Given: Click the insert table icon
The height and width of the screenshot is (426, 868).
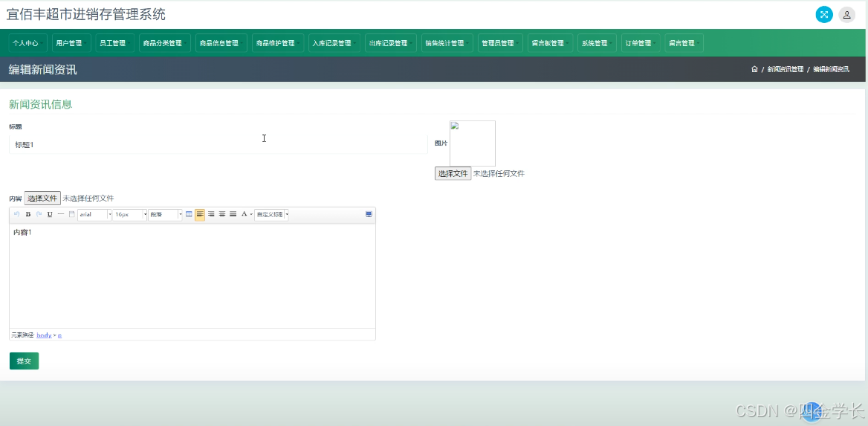Looking at the screenshot, I should pyautogui.click(x=189, y=214).
